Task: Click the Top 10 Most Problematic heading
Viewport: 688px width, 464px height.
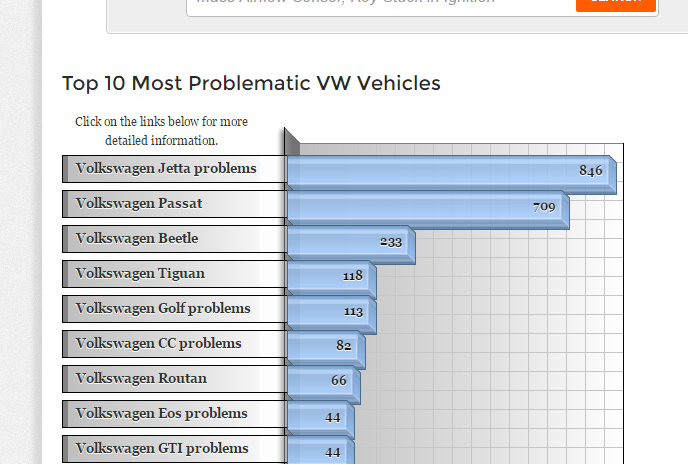Action: click(251, 83)
